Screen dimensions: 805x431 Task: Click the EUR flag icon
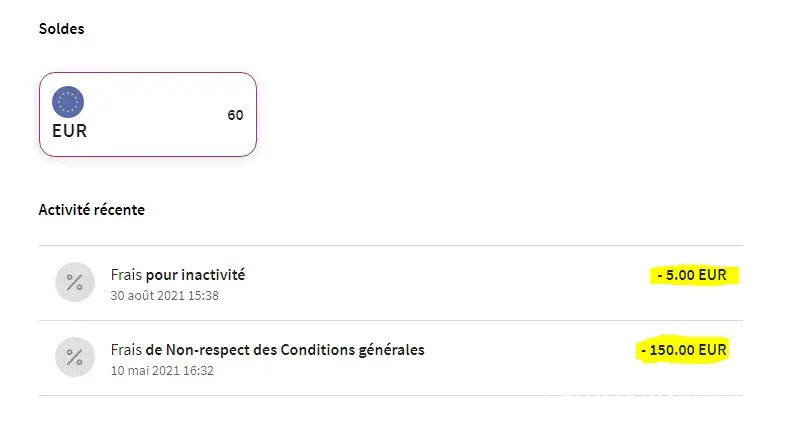(68, 102)
